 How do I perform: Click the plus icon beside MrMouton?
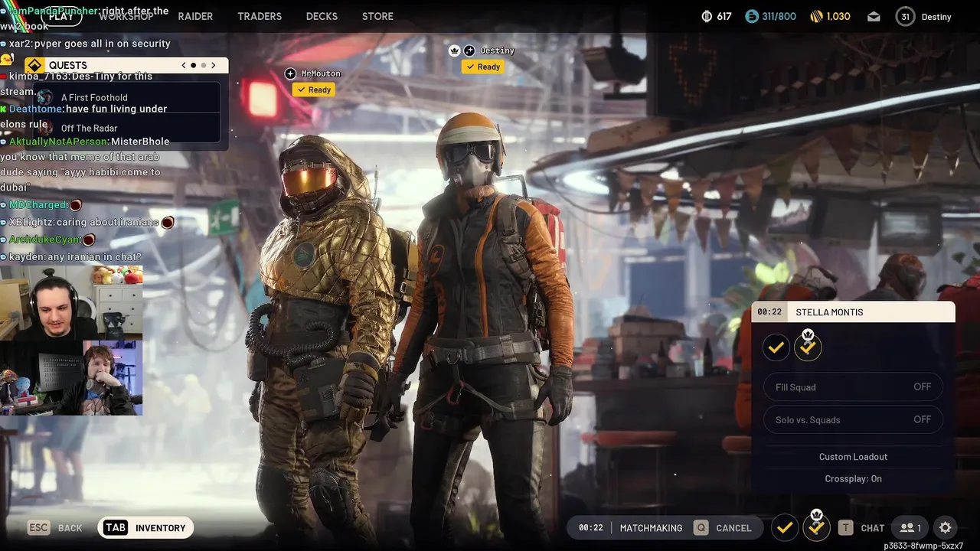(x=290, y=73)
